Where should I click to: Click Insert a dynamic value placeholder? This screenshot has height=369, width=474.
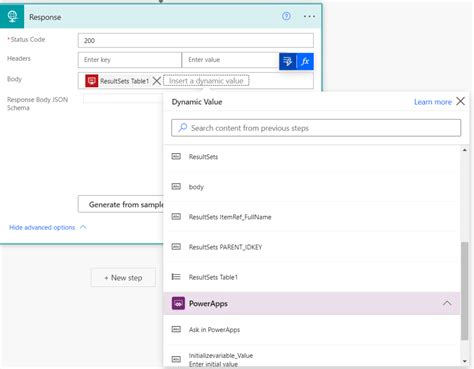click(206, 81)
